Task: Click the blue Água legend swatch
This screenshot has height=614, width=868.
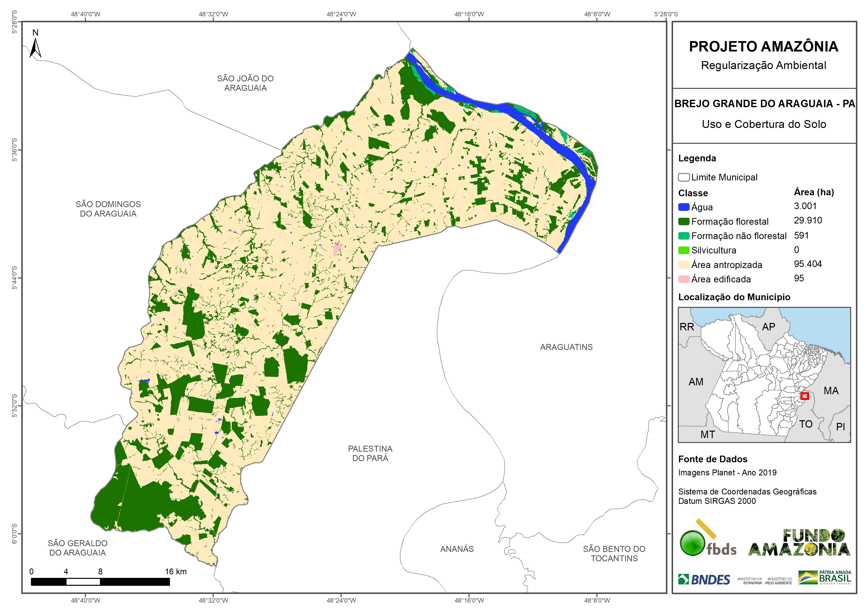Action: 683,207
